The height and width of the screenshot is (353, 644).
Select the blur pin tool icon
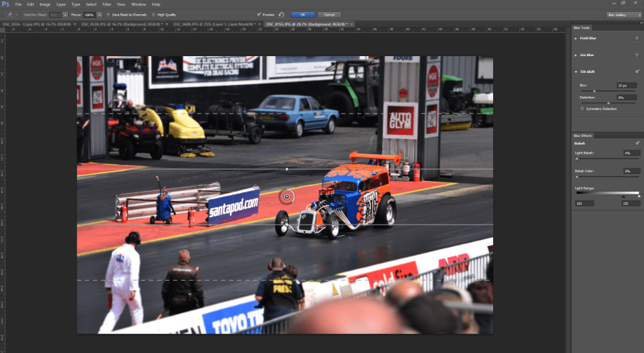click(x=10, y=15)
